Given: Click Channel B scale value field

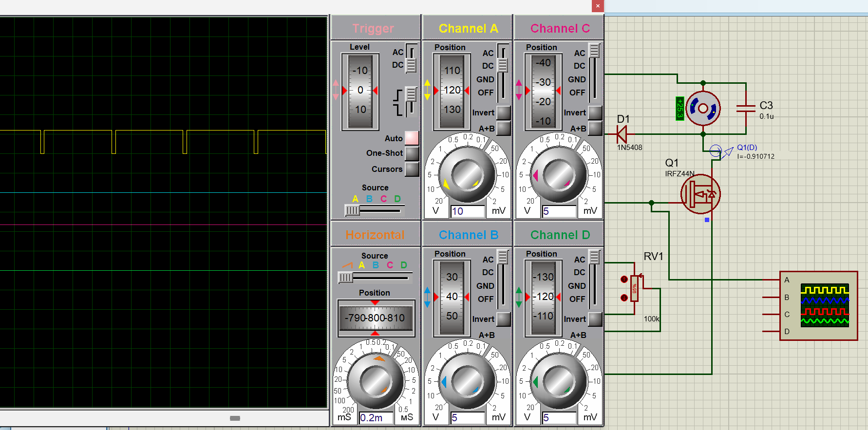Looking at the screenshot, I should [468, 418].
